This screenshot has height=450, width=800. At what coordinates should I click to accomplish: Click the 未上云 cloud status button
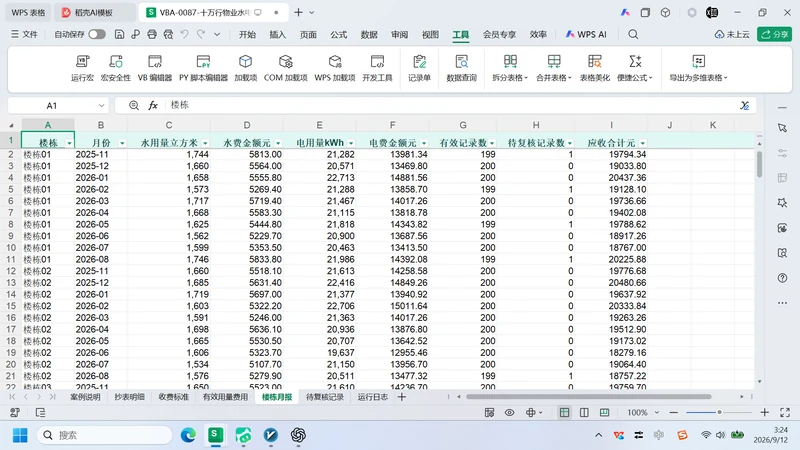[732, 34]
